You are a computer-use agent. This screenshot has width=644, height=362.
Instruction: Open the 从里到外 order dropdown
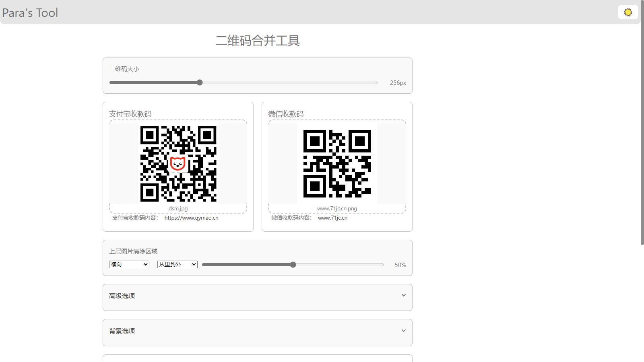[x=178, y=264]
